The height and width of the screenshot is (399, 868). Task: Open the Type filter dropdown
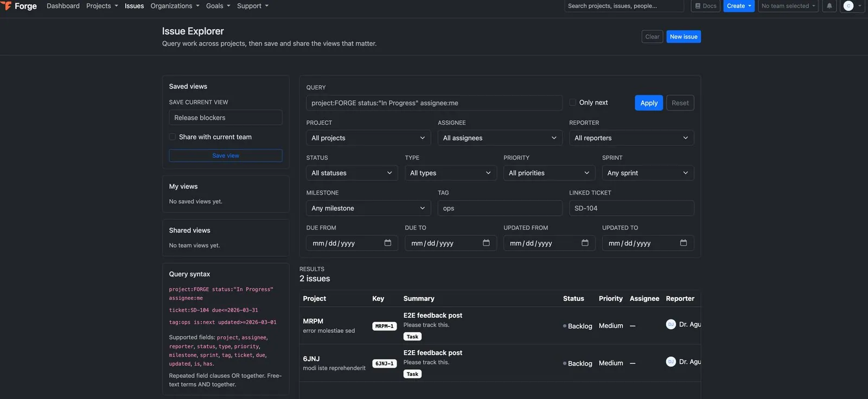(451, 173)
